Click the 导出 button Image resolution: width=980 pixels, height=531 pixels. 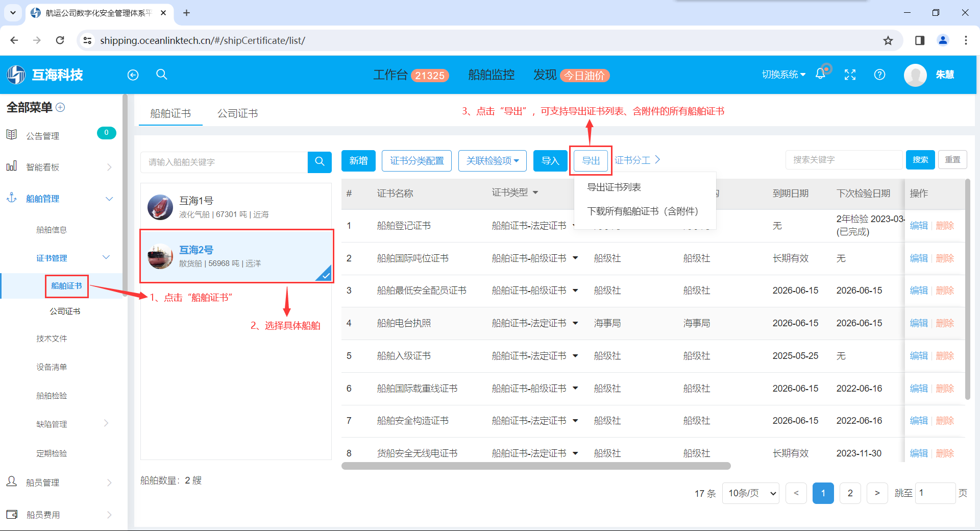591,161
